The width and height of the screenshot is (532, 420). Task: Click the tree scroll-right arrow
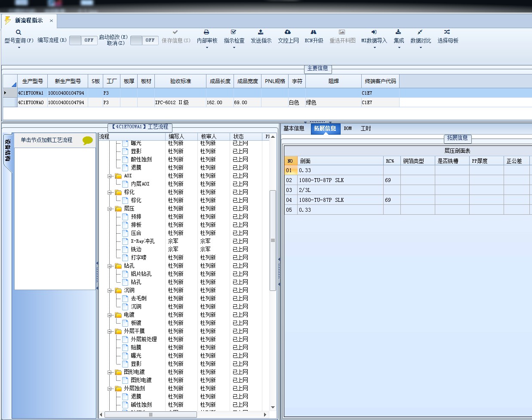click(x=265, y=415)
